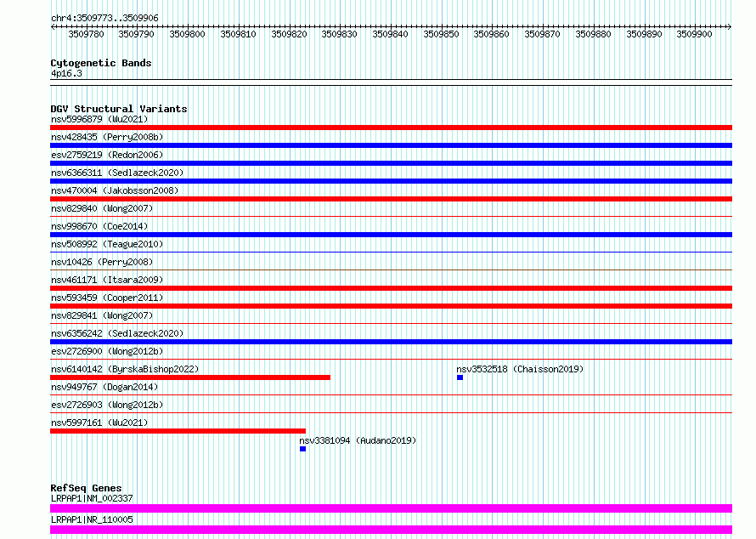The height and width of the screenshot is (539, 756).
Task: Select the nsv470004 (Jakobsson2008) variant label
Action: (115, 190)
